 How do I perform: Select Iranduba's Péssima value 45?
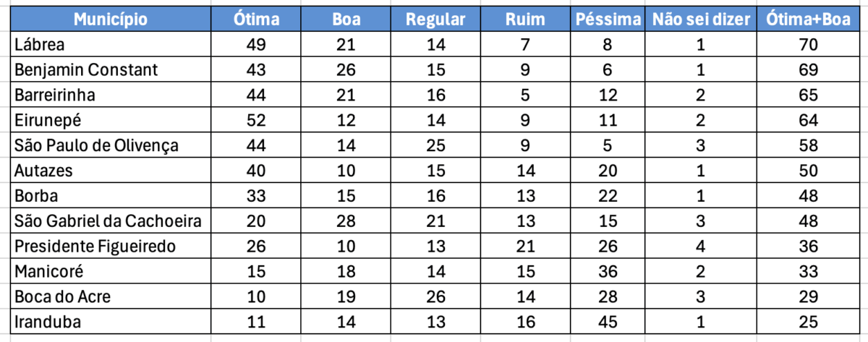pyautogui.click(x=608, y=322)
